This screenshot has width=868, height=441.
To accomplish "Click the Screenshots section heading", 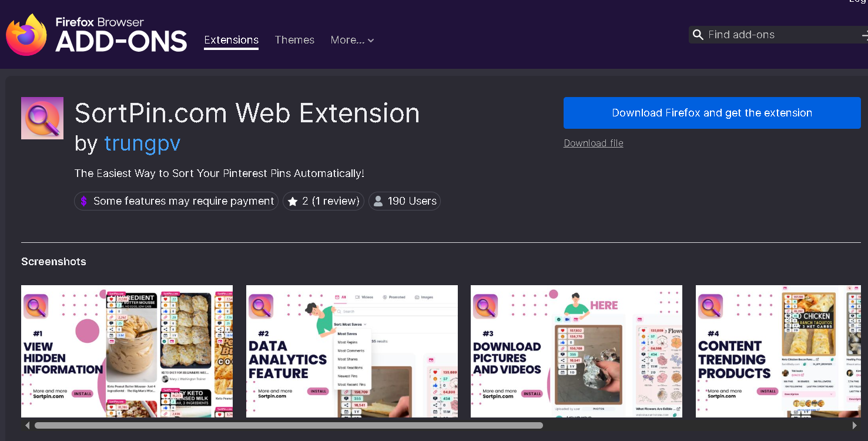I will [53, 262].
